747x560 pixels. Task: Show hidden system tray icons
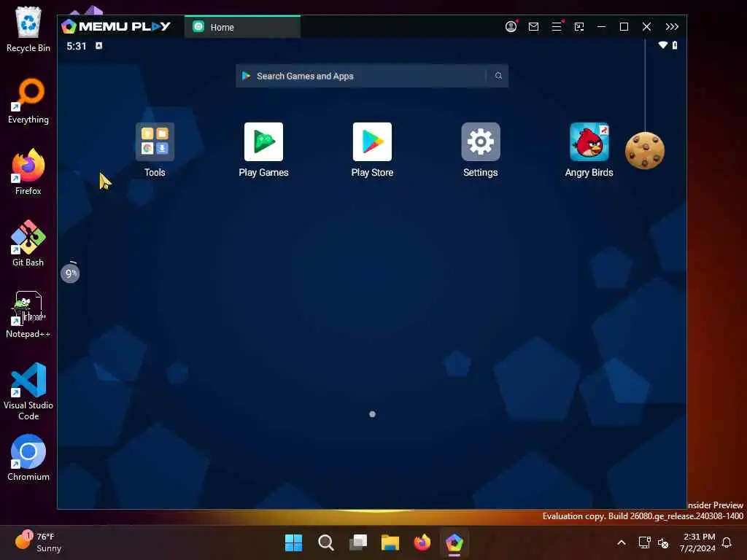pyautogui.click(x=622, y=542)
